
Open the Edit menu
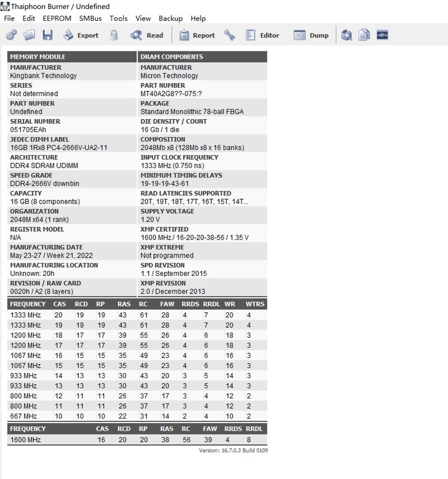29,18
